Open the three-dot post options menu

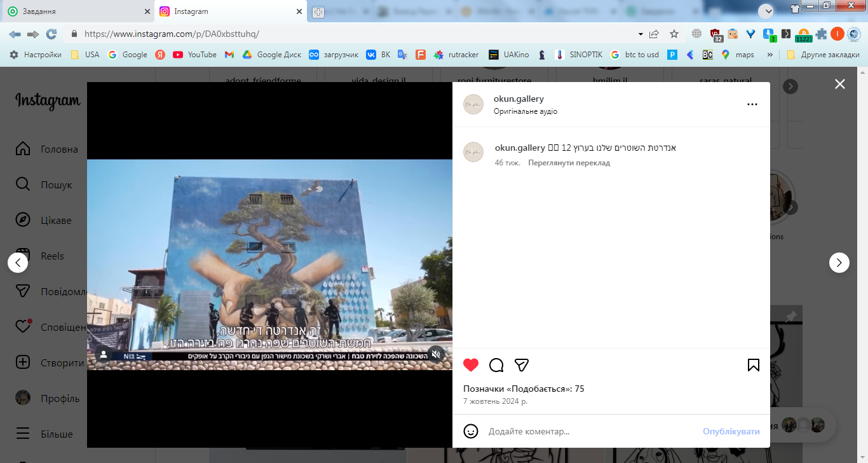(x=752, y=104)
